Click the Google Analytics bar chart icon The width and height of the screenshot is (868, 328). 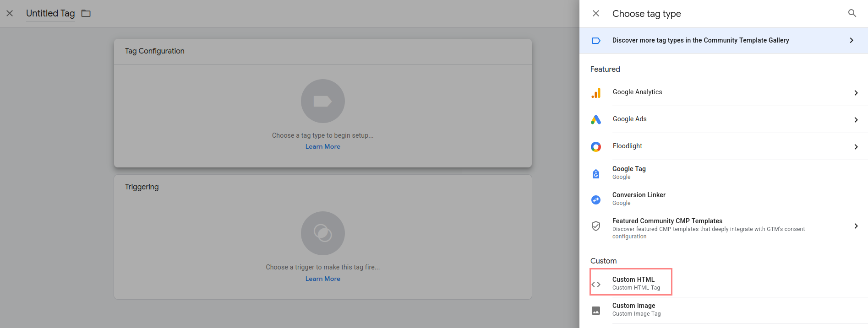(596, 93)
